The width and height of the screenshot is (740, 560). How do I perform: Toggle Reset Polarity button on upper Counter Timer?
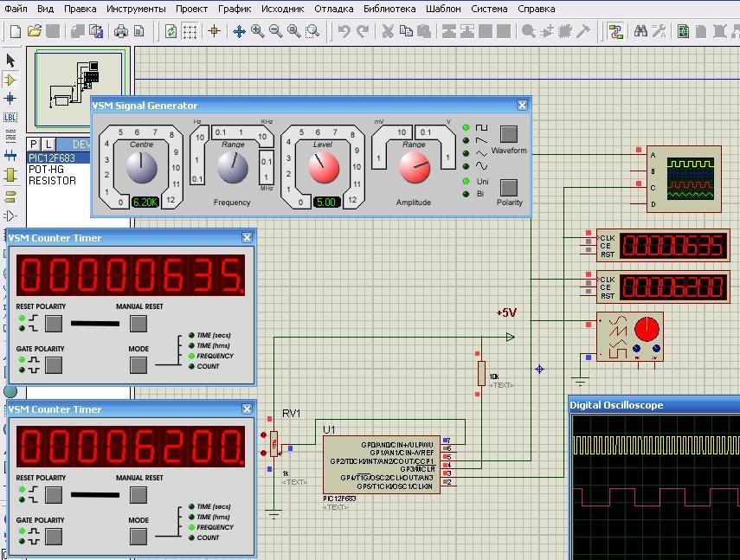54,324
